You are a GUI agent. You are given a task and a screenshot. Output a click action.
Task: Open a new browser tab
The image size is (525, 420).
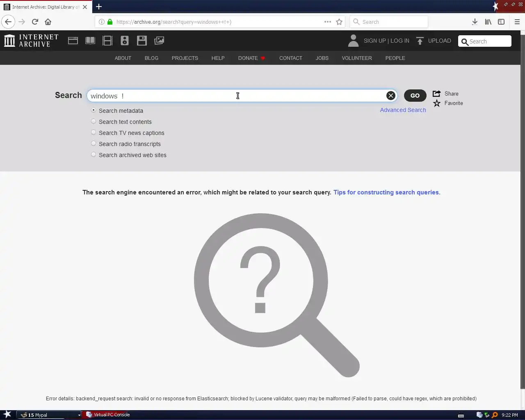[99, 7]
